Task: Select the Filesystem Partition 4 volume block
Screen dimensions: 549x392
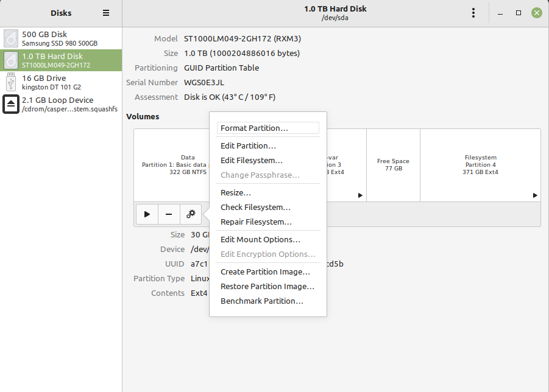Action: [480, 165]
